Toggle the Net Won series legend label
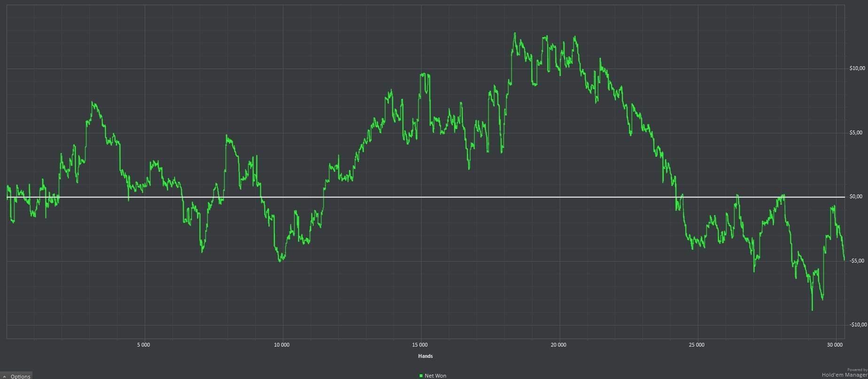Viewport: 868px width, 379px height. click(x=436, y=376)
